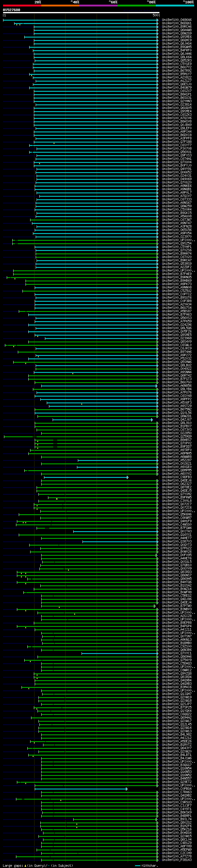Select hit label UniRef100_C3VVL8
This screenshot has width=197, height=868.
177,501
